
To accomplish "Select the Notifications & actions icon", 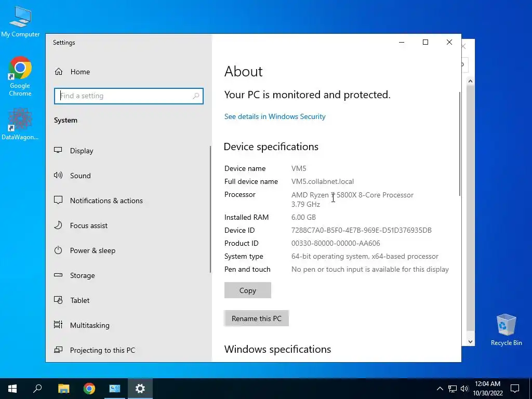I will click(58, 200).
